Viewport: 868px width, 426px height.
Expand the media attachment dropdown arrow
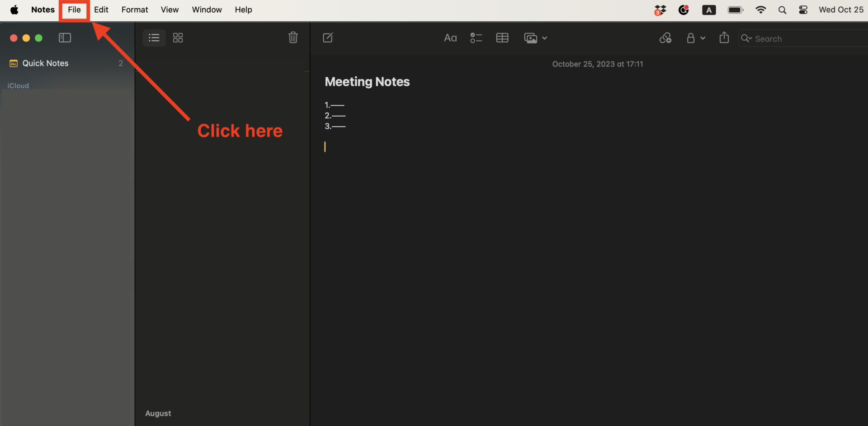click(545, 38)
